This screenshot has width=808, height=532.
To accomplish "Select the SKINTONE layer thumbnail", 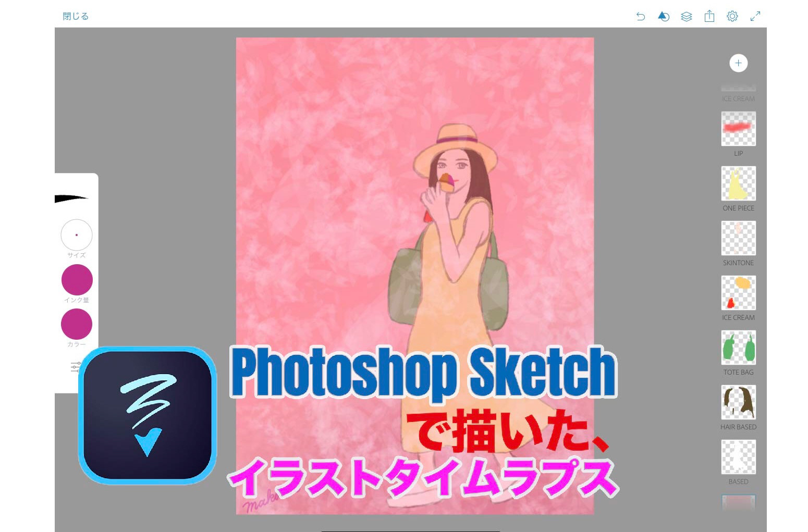I will [738, 238].
